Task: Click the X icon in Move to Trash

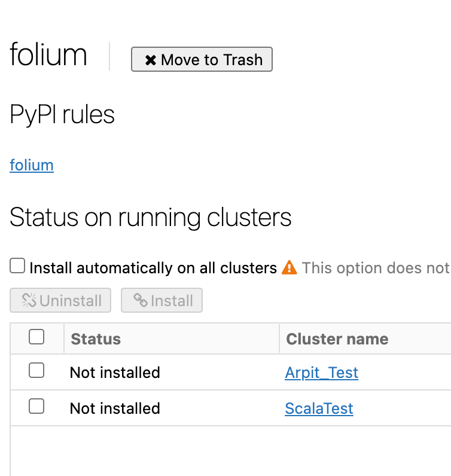Action: (151, 60)
